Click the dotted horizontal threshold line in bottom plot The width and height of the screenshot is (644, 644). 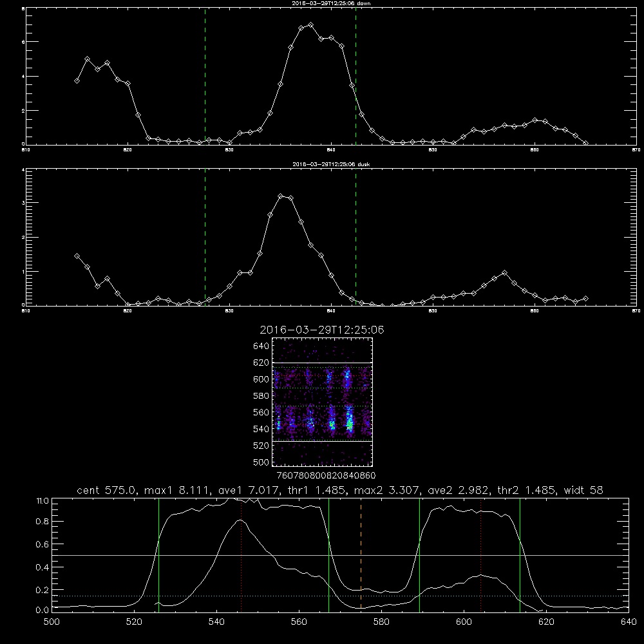click(x=340, y=596)
